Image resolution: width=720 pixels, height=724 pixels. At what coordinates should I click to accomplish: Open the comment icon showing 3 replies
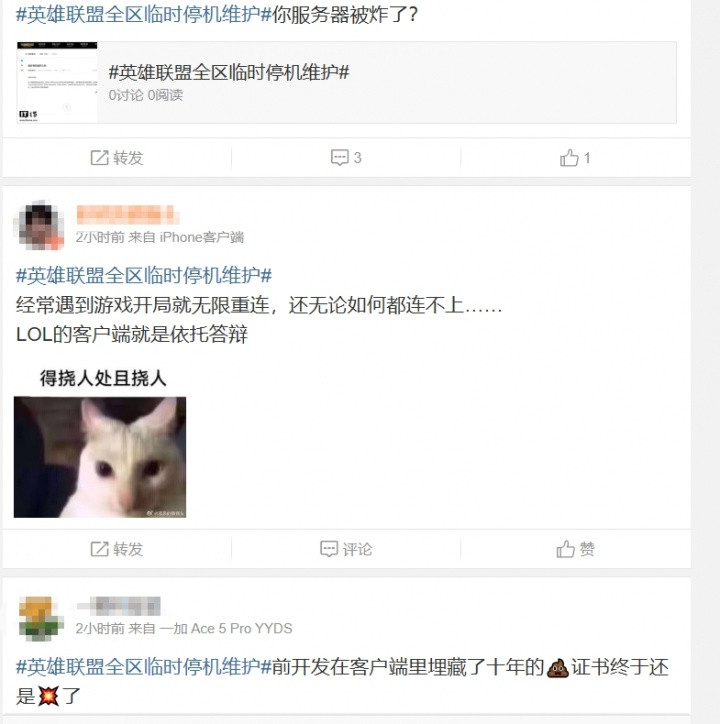click(339, 158)
